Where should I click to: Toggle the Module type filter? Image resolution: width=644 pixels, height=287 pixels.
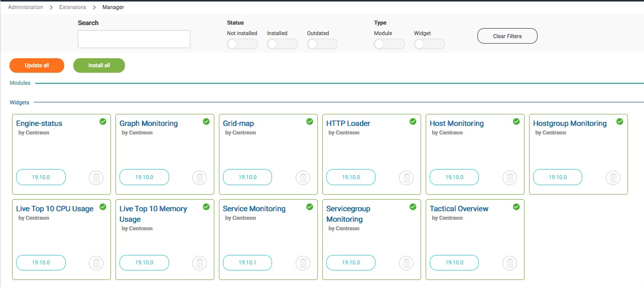389,44
